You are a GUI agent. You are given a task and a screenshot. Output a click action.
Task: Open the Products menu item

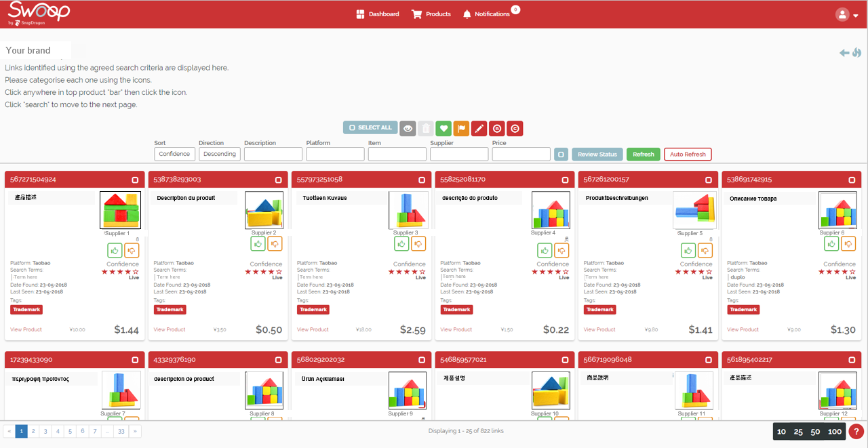point(431,14)
